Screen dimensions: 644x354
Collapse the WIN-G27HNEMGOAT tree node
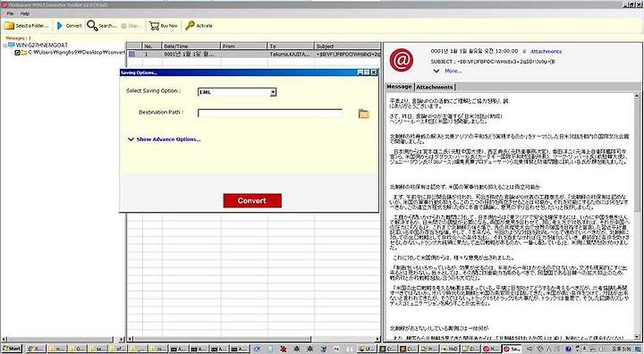[x=5, y=46]
